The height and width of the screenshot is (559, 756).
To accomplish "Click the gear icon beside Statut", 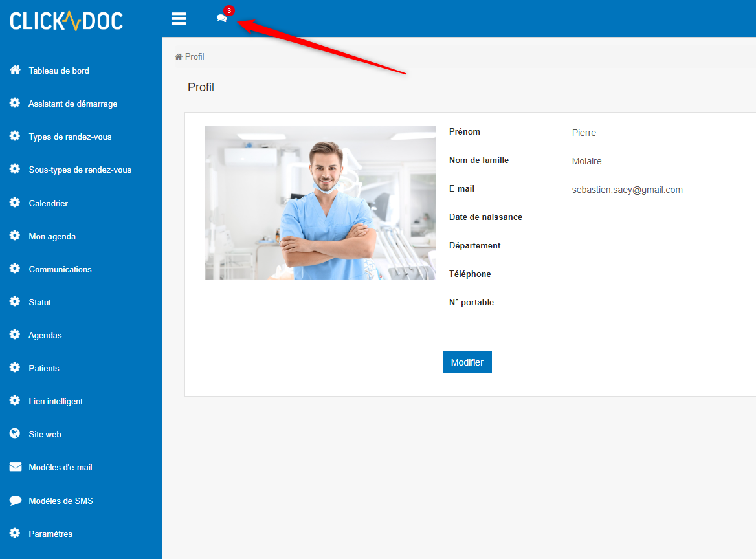I will click(x=15, y=301).
